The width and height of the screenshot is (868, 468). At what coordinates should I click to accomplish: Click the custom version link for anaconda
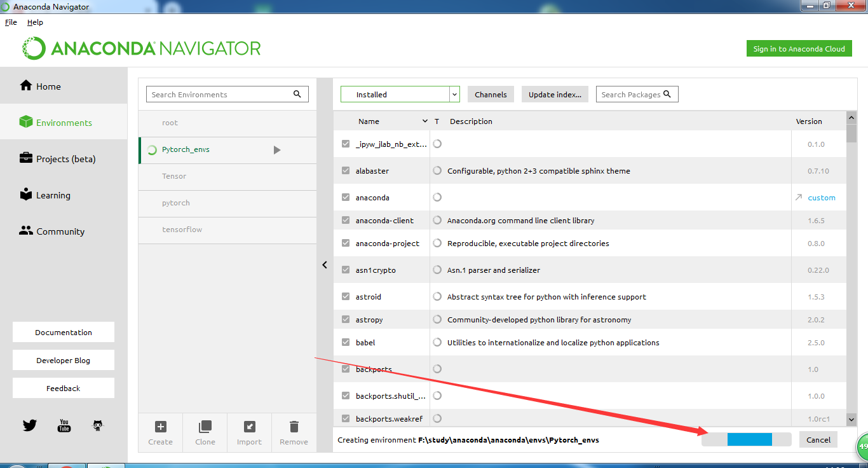(822, 198)
